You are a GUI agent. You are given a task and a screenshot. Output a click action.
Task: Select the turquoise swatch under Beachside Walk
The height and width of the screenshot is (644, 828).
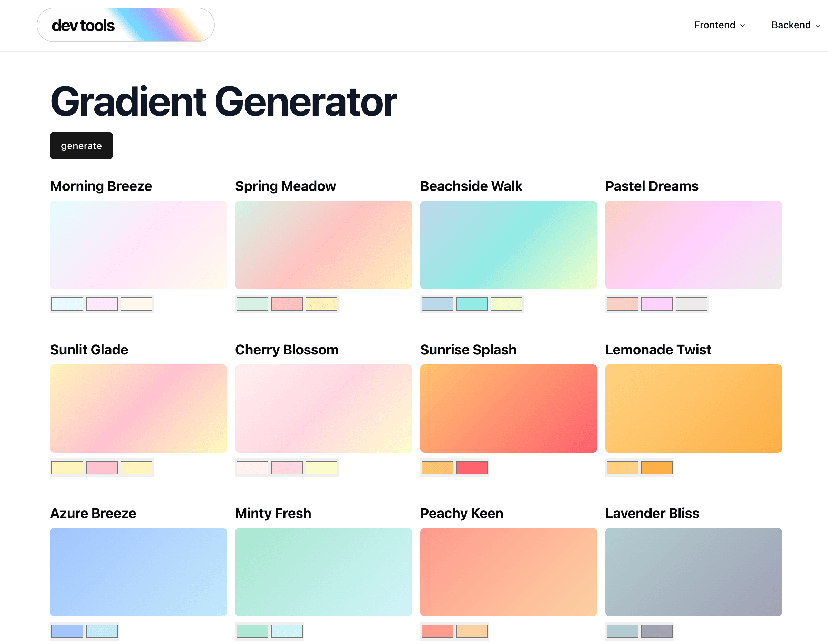472,304
